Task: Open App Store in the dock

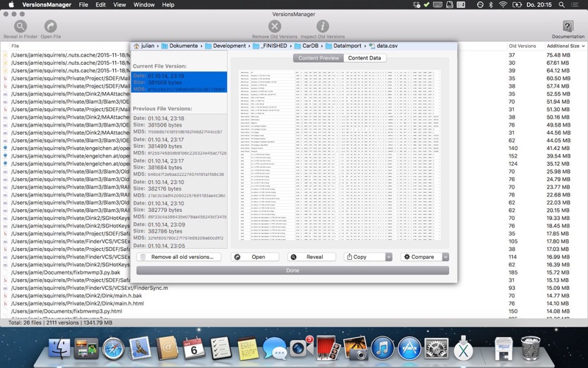Action: [x=409, y=348]
